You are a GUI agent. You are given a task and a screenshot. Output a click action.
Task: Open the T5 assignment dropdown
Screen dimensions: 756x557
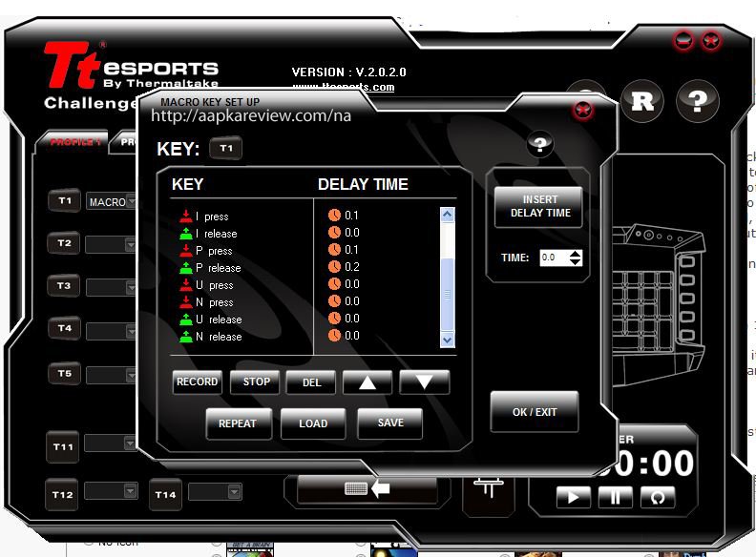point(112,375)
